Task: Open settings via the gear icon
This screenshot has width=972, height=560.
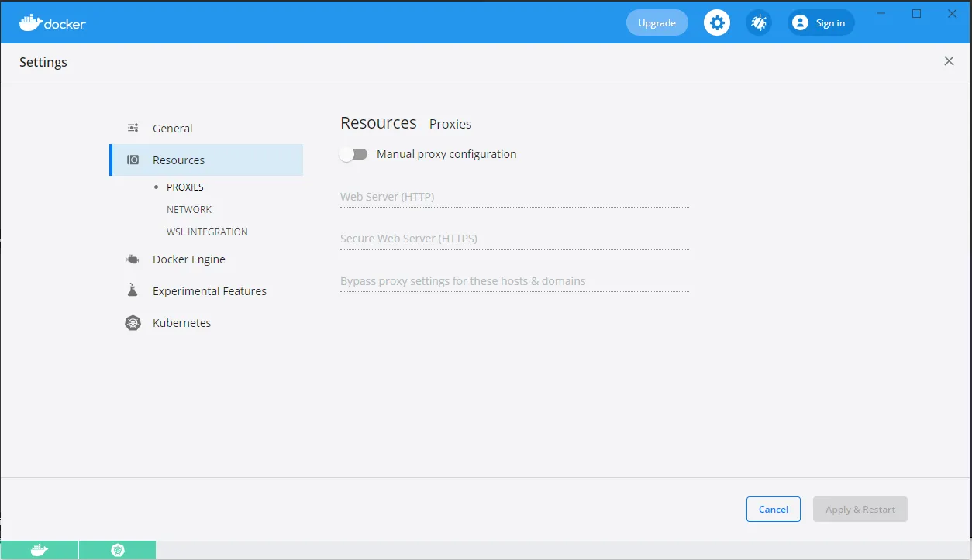Action: [717, 22]
